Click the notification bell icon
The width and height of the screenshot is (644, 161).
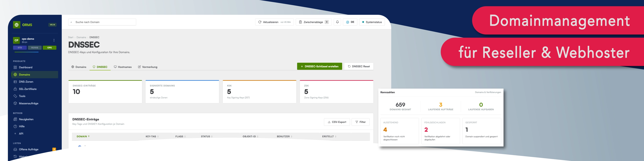tap(337, 22)
